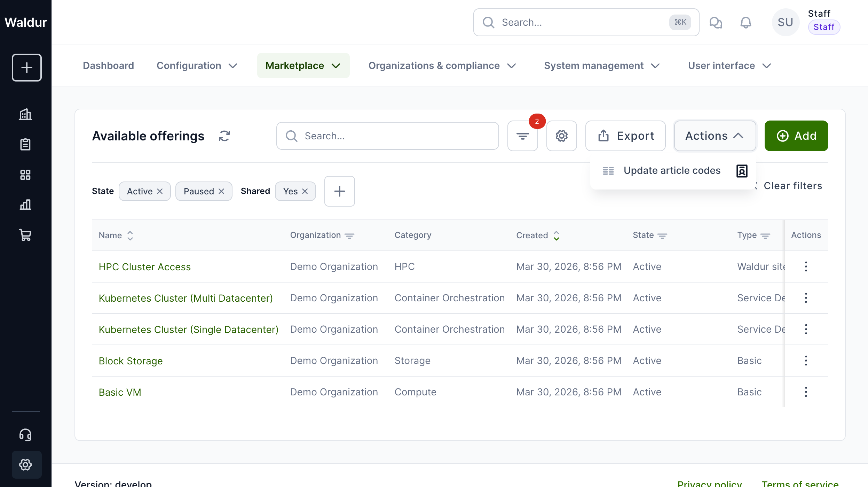This screenshot has height=487, width=868.
Task: Open the chat bubbles icon in header
Action: pos(716,23)
